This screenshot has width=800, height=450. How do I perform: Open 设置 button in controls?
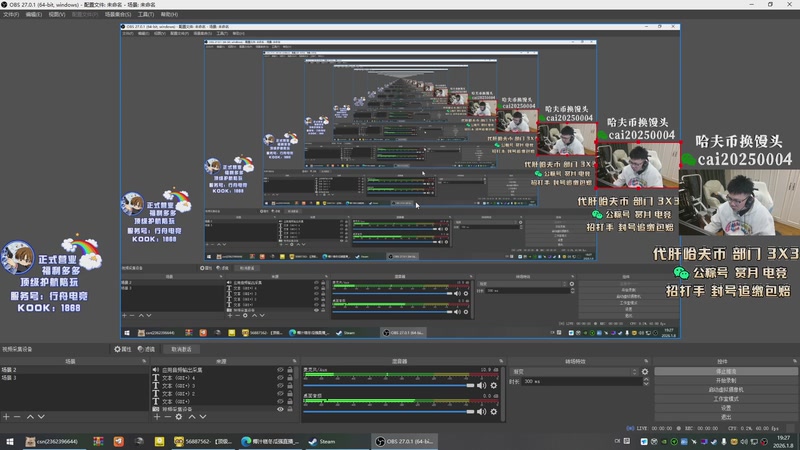pos(726,408)
